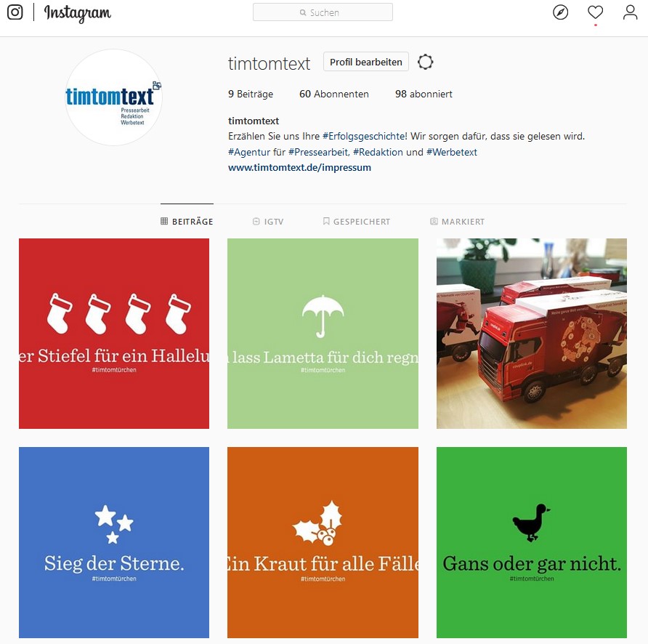Click the Suchen search field
The height and width of the screenshot is (644, 648).
click(x=323, y=12)
